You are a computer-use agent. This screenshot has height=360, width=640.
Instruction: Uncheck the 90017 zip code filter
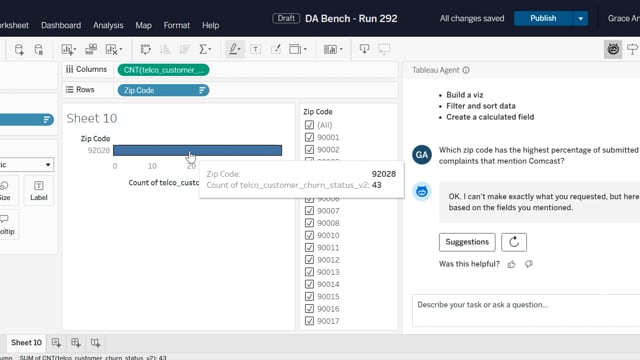(309, 321)
